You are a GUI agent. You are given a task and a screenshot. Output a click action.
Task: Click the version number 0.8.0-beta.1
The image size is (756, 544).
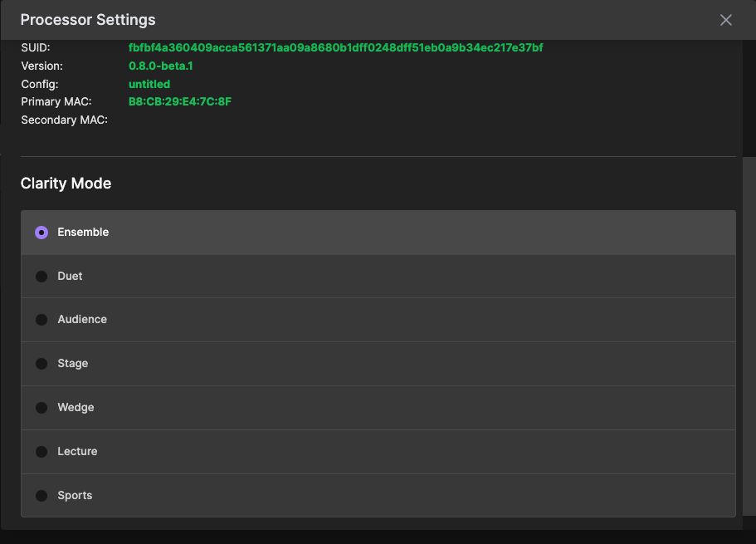161,66
